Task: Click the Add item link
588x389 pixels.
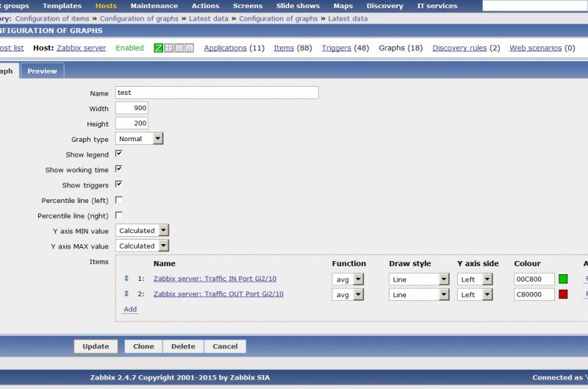Action: coord(130,310)
